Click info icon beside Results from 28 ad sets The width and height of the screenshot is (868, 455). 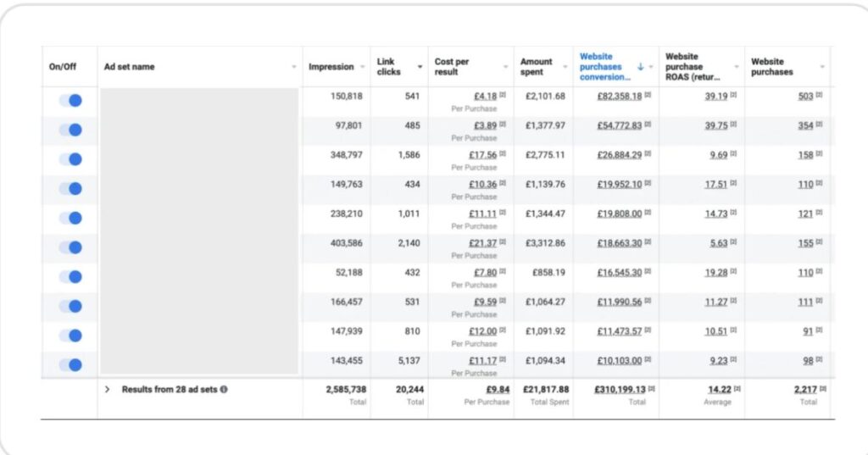click(x=225, y=390)
